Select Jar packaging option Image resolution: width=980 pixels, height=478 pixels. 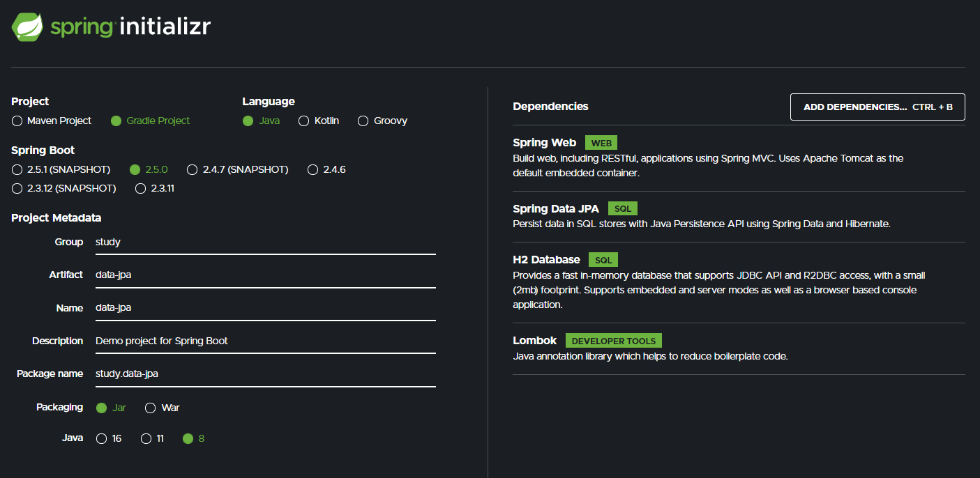[111, 408]
